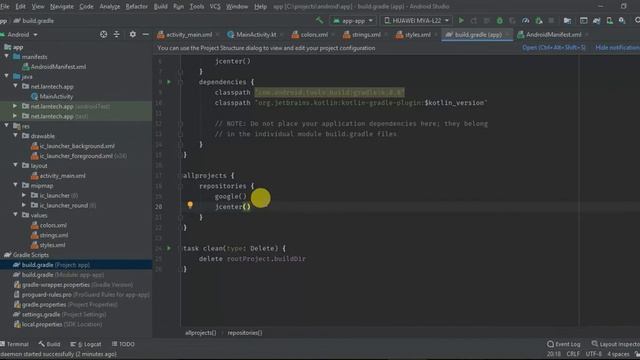
Task: Open the app-app run configuration dropdown
Action: tap(353, 20)
